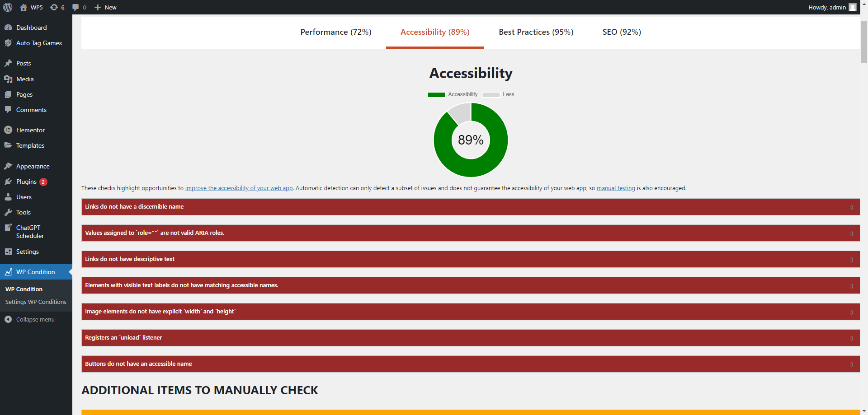This screenshot has width=868, height=415.
Task: Open the comments bubble icon in admin bar
Action: point(75,7)
